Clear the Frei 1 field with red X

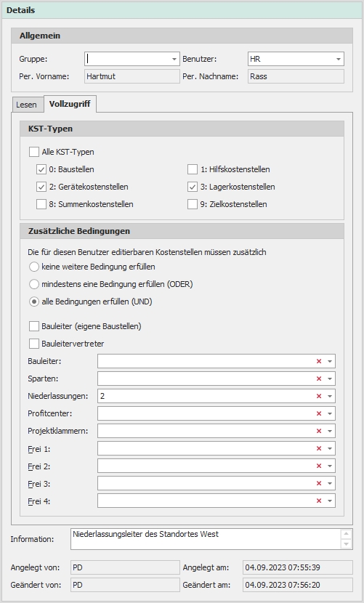[319, 448]
